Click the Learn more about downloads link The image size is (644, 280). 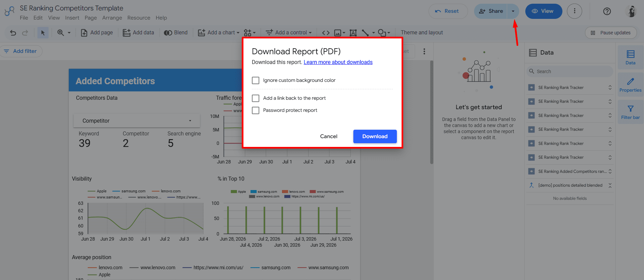tap(338, 62)
